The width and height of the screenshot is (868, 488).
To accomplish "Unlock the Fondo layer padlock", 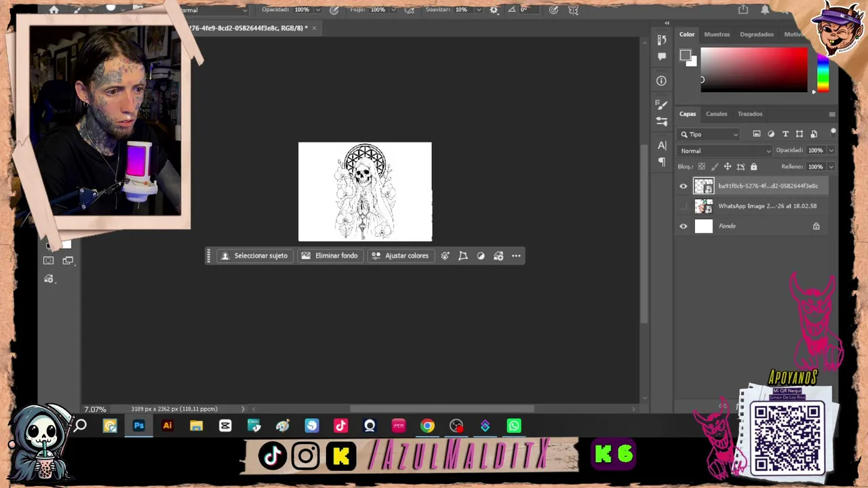I will [816, 226].
